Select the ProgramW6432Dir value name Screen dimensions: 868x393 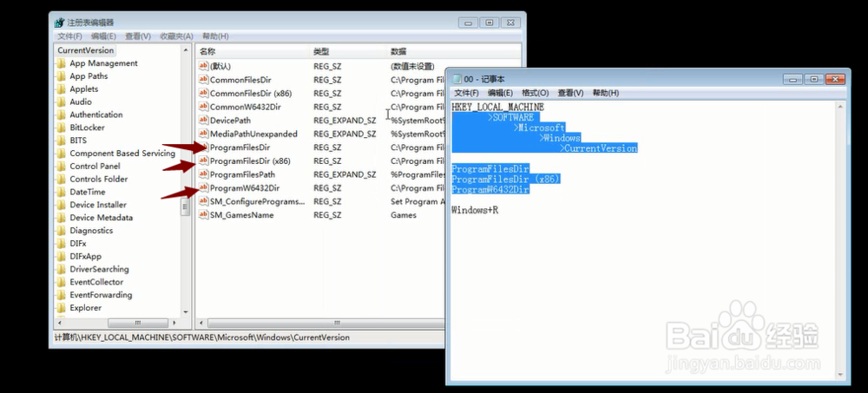(245, 188)
